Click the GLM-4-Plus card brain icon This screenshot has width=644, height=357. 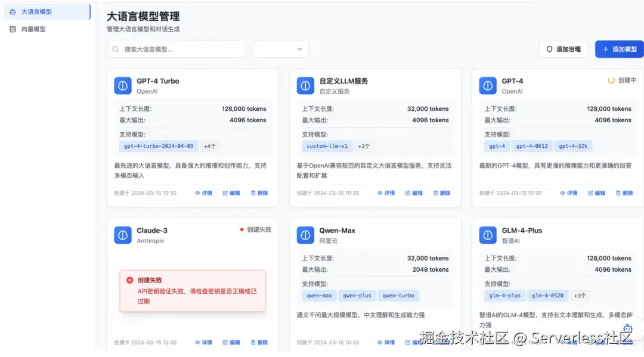pyautogui.click(x=488, y=235)
